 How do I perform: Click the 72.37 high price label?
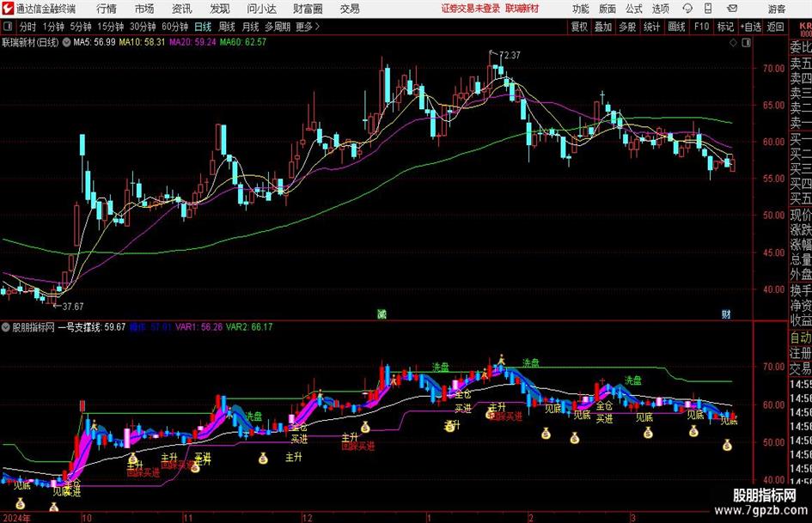point(510,55)
